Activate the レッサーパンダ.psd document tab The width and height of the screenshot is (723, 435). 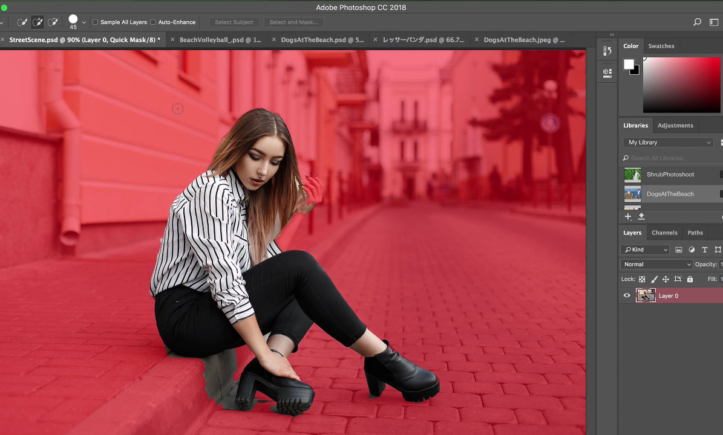[x=423, y=40]
